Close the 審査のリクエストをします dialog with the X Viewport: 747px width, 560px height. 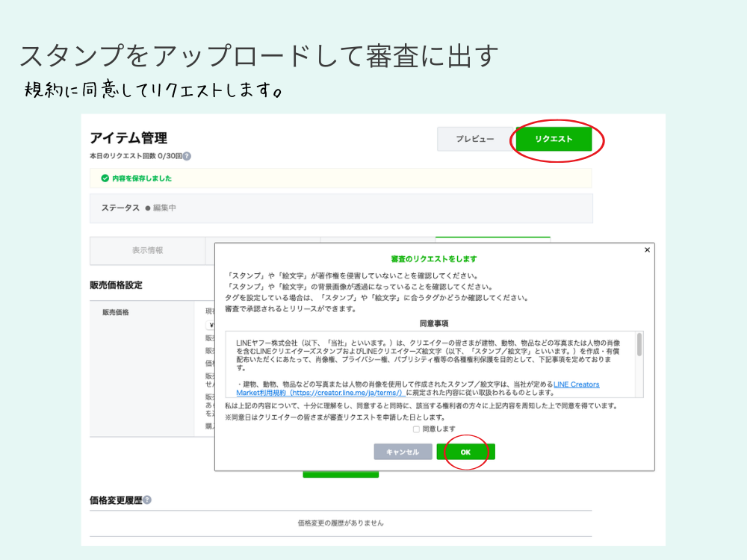click(x=647, y=249)
